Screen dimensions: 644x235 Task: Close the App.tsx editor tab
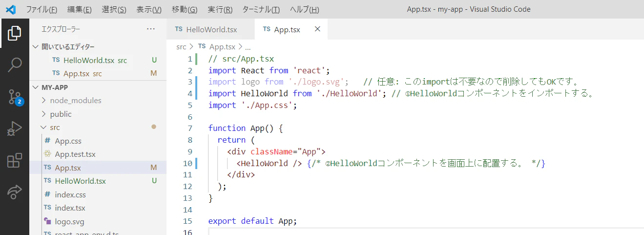coord(317,29)
